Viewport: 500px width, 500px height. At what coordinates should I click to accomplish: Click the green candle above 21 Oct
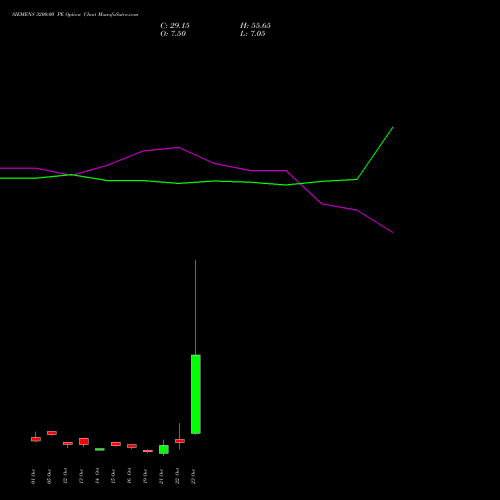[164, 449]
